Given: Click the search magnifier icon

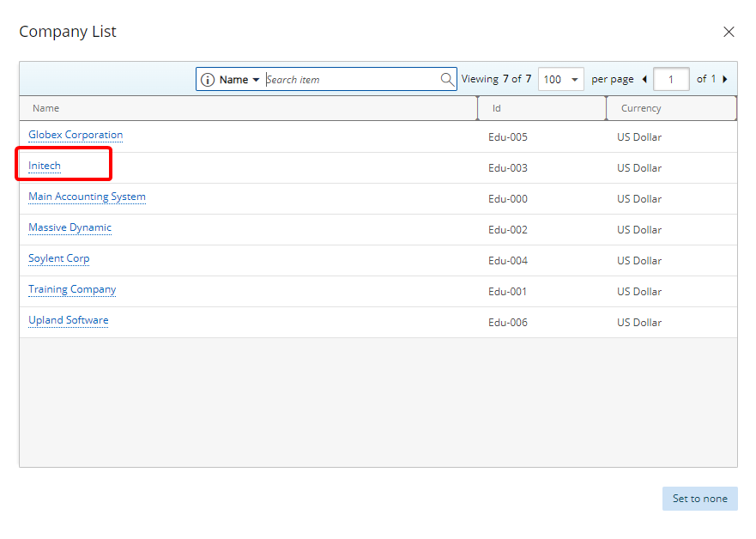Looking at the screenshot, I should (447, 79).
